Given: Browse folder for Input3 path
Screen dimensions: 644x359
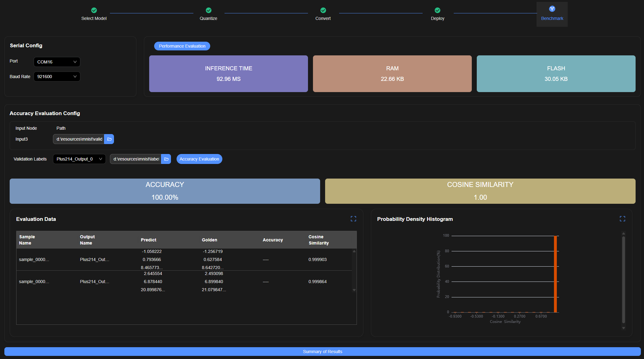Looking at the screenshot, I should tap(109, 139).
